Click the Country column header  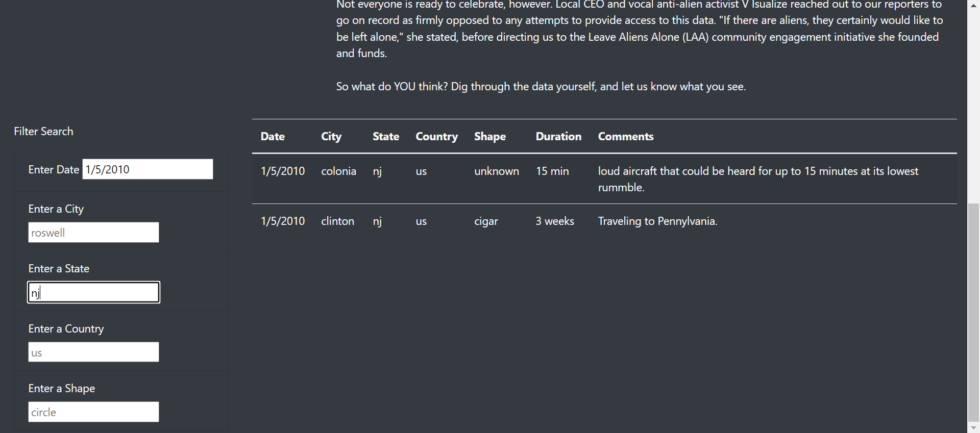(436, 136)
